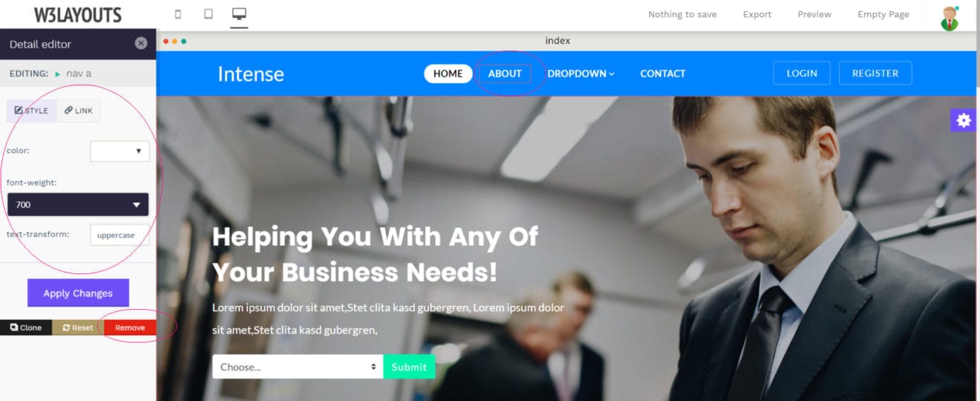Screen dimensions: 980x401
Task: Select the desktop device preview icon
Action: click(x=239, y=14)
